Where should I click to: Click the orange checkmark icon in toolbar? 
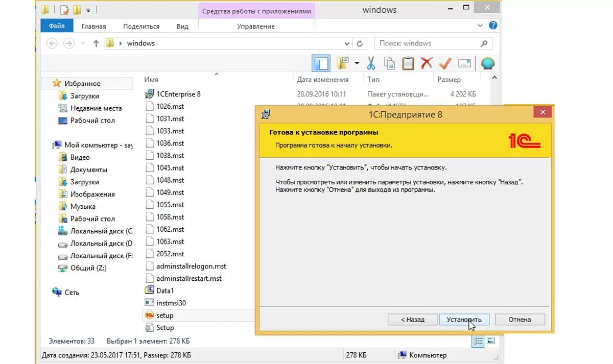(x=445, y=63)
